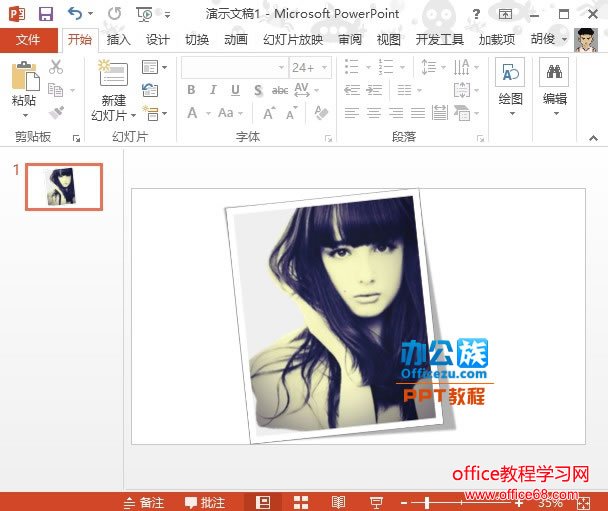Switch to the 动画 Animations tab

236,40
